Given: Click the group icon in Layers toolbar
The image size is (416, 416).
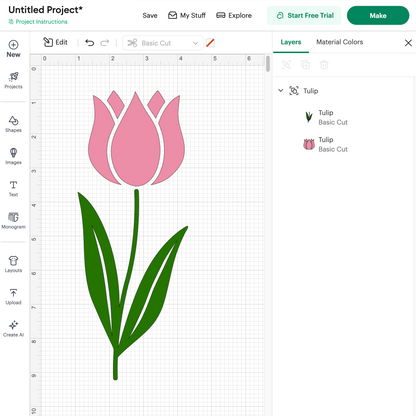Looking at the screenshot, I should coord(286,65).
